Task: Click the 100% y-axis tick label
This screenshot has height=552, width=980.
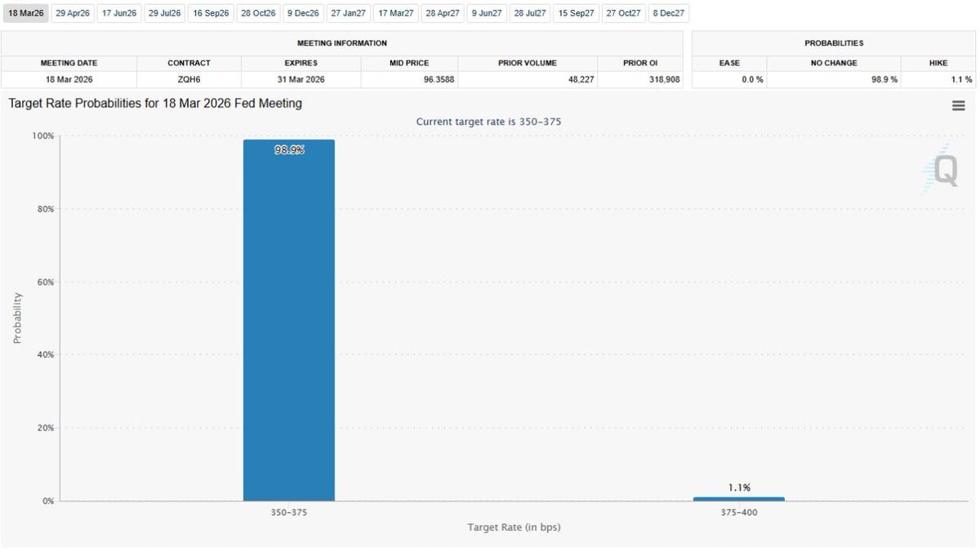Action: 42,136
